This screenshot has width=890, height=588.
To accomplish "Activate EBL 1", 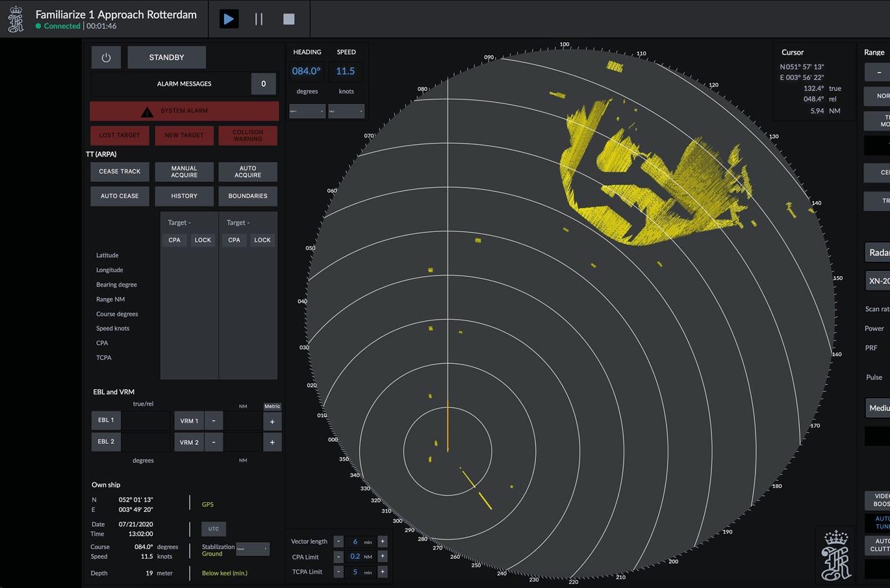I will (x=106, y=420).
